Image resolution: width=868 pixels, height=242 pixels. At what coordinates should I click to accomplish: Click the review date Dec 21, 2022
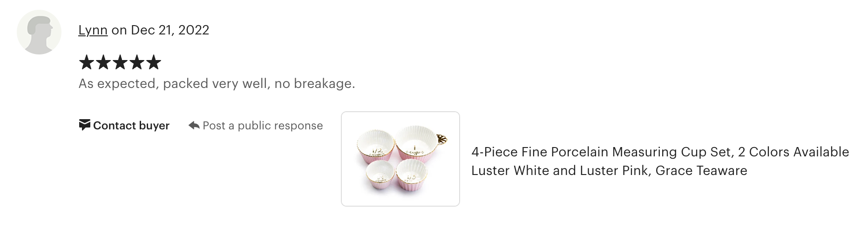170,30
